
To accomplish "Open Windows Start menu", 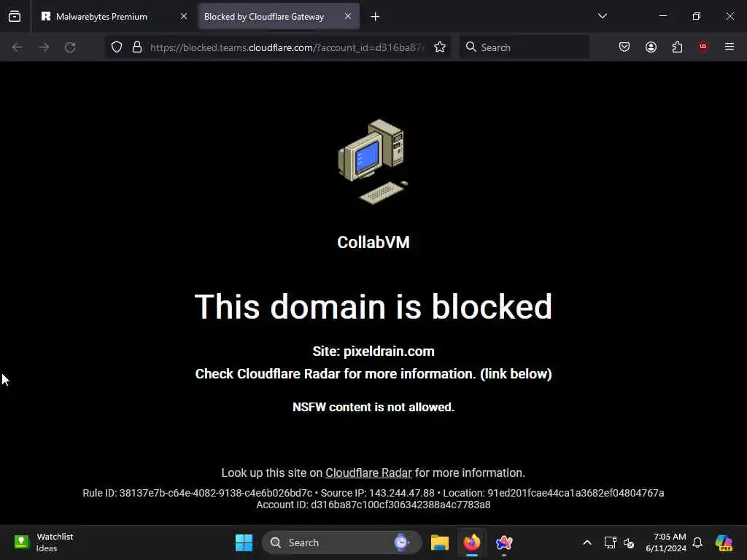I will (x=244, y=542).
